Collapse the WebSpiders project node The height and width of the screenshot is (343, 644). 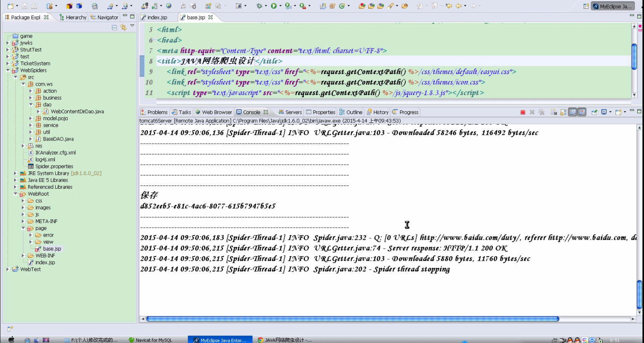[8, 70]
